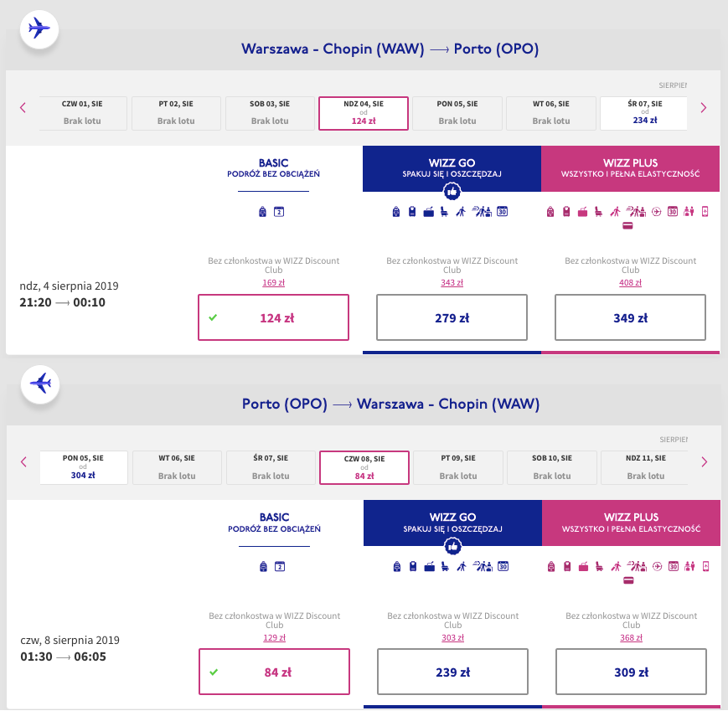728x716 pixels.
Task: Select return date CZW 08, SIE 84 zł
Action: [x=364, y=467]
